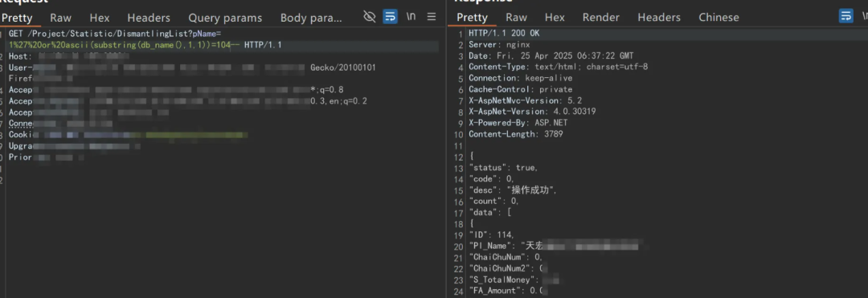The image size is (868, 298).
Task: Switch to Response Hex tab
Action: coord(555,18)
